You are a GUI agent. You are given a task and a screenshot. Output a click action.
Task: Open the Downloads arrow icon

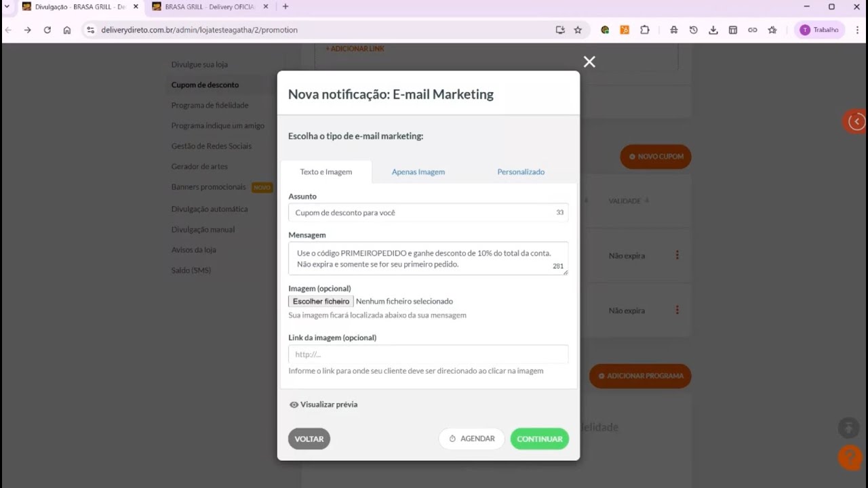pos(713,30)
